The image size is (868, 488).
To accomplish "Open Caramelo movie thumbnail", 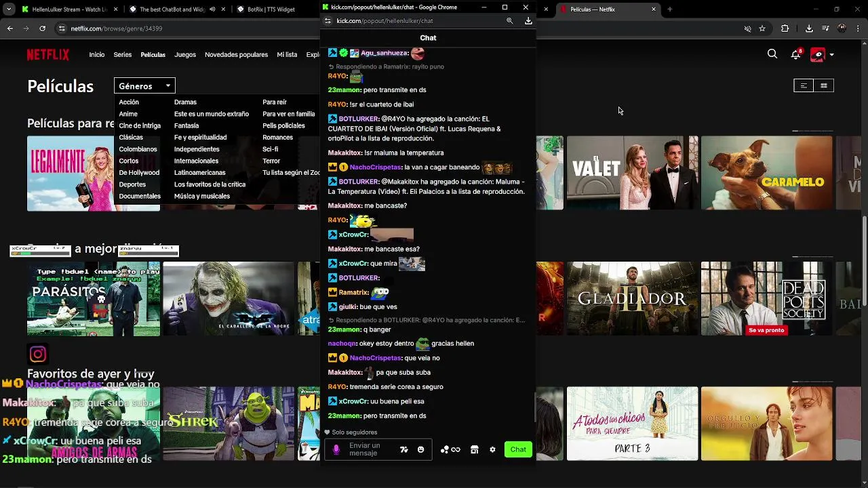I will (x=766, y=173).
